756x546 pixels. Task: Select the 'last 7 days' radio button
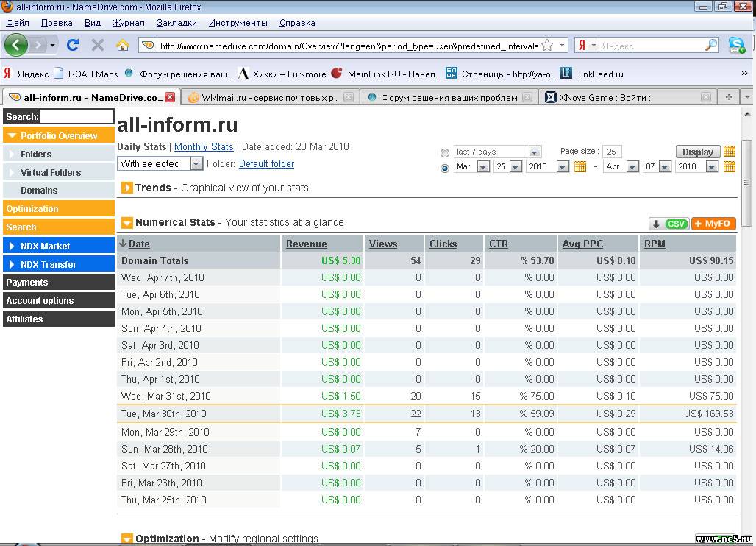click(x=444, y=153)
